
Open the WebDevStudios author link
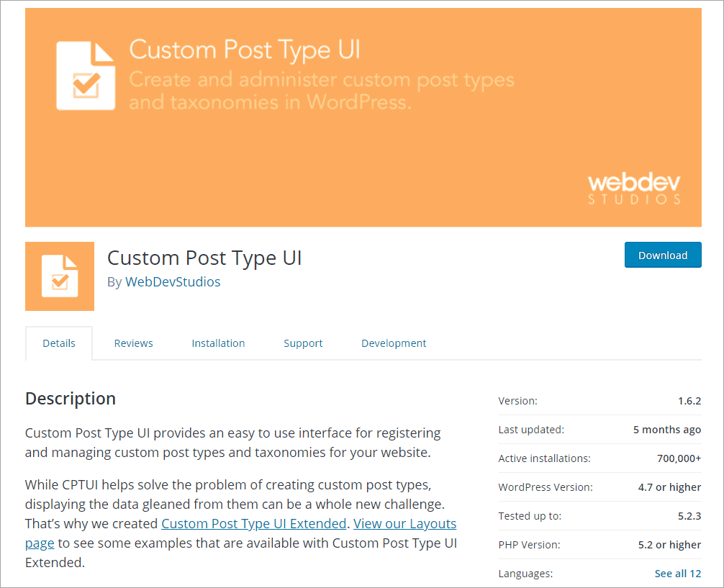[x=173, y=281]
